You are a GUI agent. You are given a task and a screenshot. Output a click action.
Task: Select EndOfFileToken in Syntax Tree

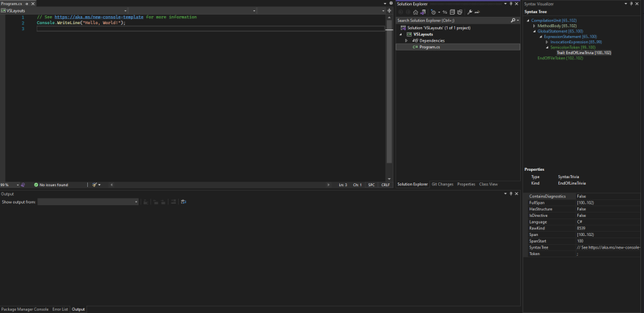pyautogui.click(x=560, y=58)
